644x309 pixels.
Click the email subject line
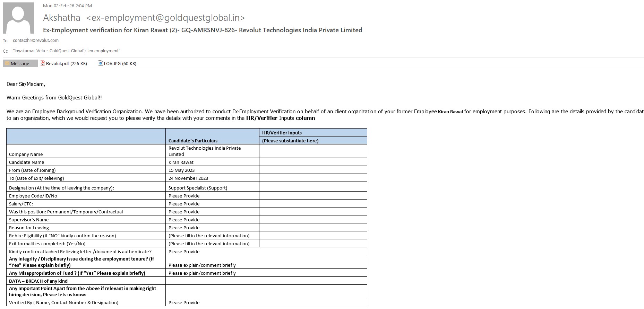pyautogui.click(x=203, y=30)
